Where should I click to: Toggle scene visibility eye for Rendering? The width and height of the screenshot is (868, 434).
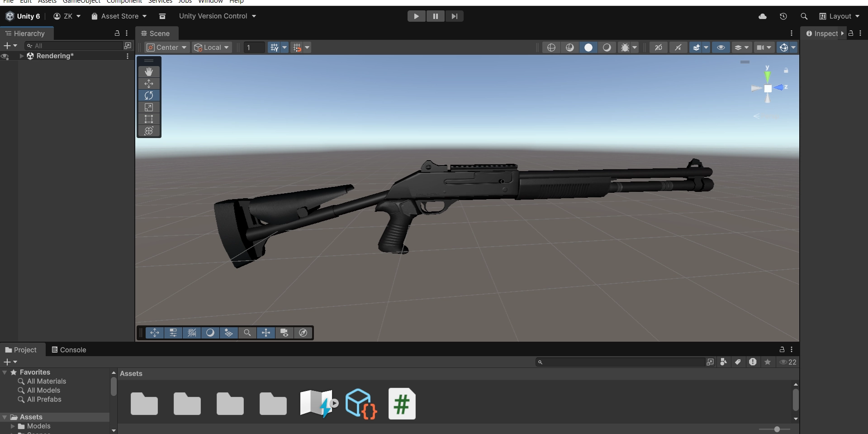[x=5, y=57]
